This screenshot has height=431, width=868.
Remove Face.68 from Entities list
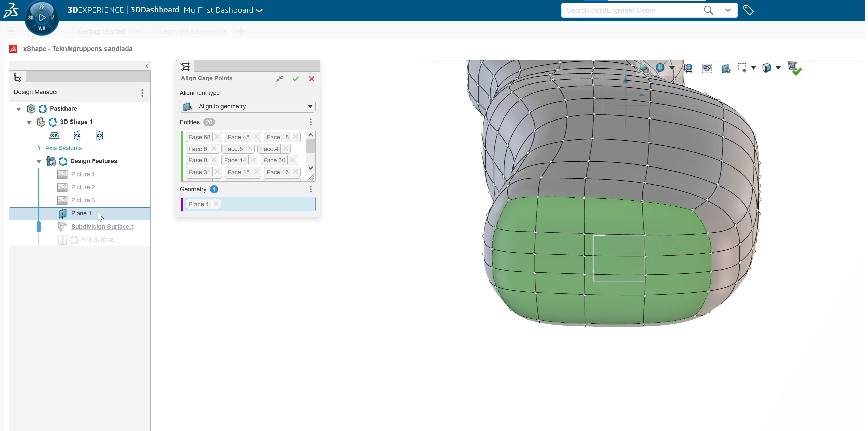coord(217,137)
